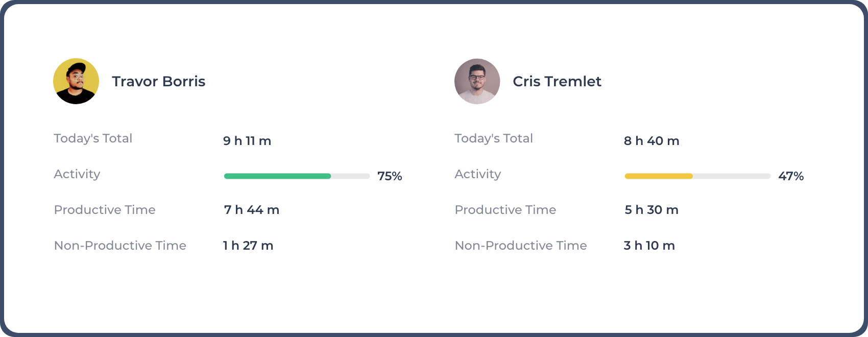Viewport: 868px width, 337px height.
Task: Click Travor Borris's profile avatar
Action: tap(76, 81)
